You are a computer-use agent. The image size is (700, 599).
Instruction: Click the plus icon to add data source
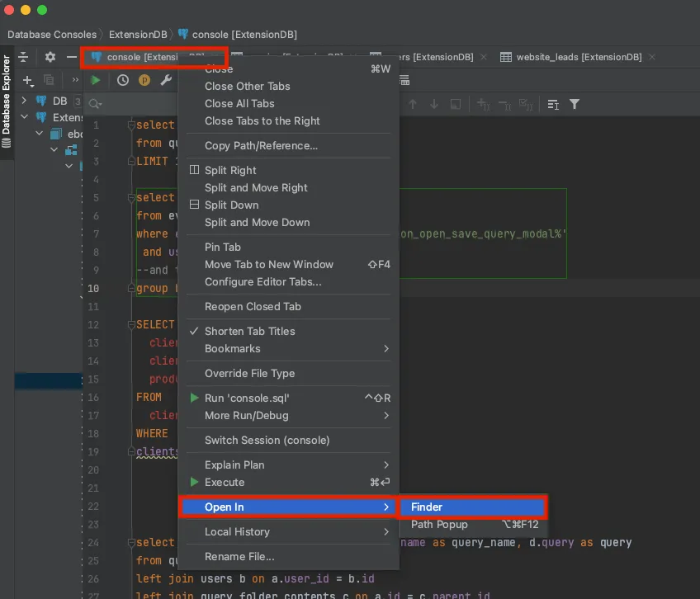(x=28, y=80)
